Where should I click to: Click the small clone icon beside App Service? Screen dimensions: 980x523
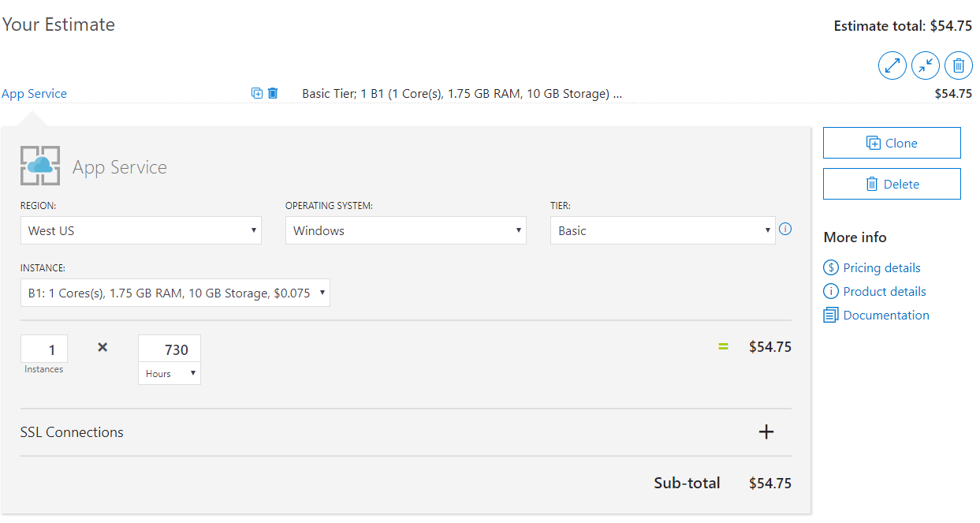coord(257,93)
